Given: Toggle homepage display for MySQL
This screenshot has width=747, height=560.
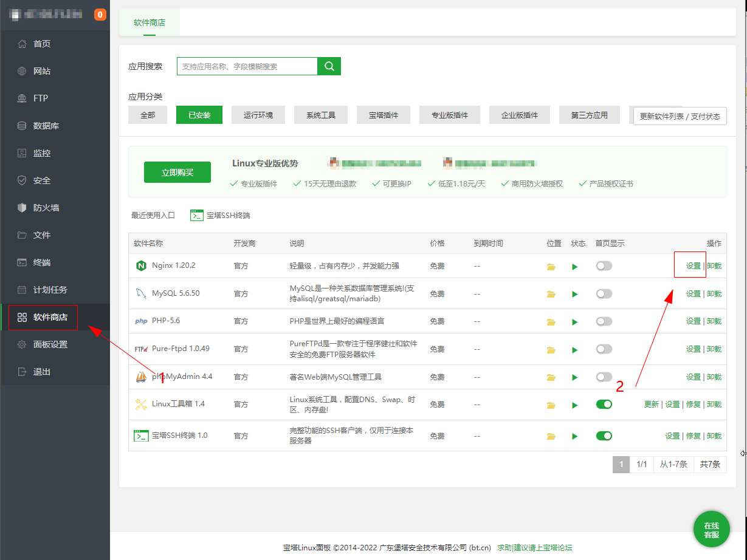Looking at the screenshot, I should pyautogui.click(x=604, y=293).
